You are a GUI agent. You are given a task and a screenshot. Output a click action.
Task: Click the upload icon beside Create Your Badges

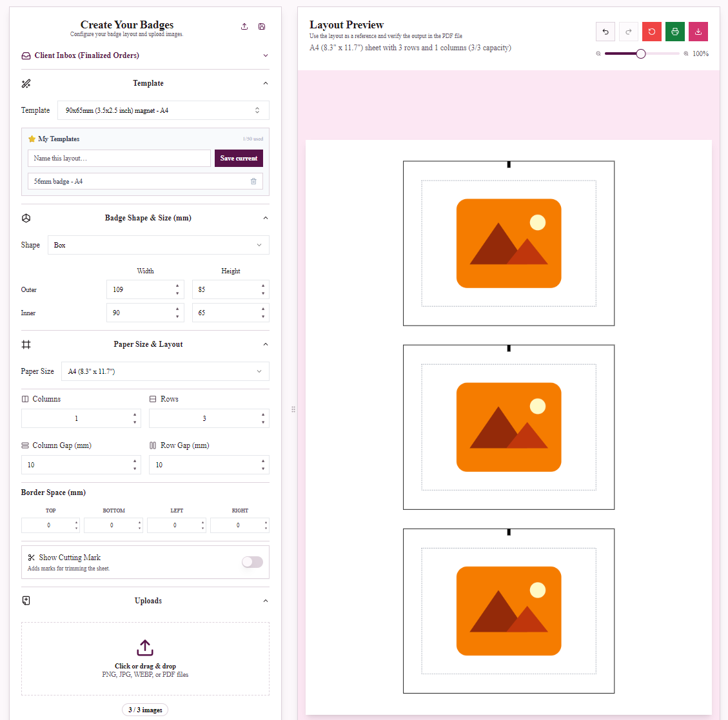[244, 26]
